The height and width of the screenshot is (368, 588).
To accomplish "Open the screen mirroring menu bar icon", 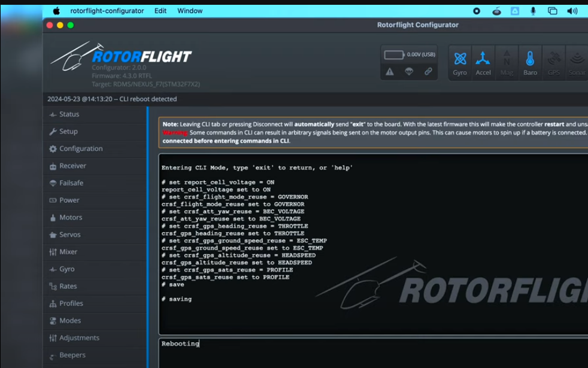I will (553, 11).
